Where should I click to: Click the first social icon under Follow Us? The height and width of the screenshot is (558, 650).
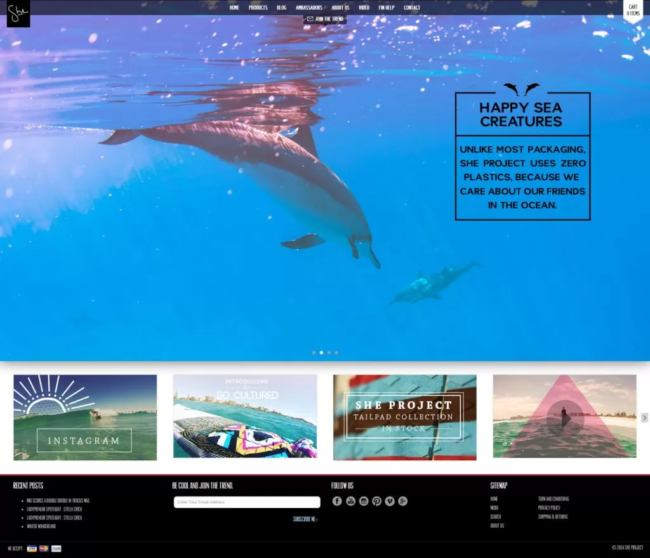coord(337,501)
